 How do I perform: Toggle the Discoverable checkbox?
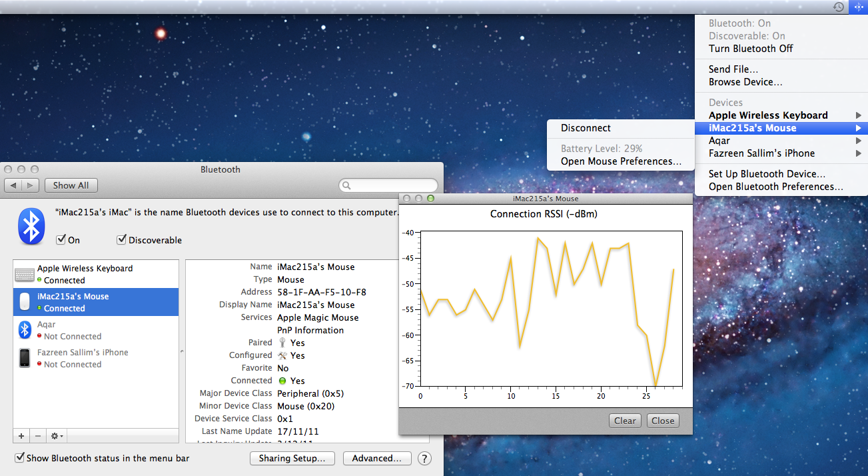[122, 240]
